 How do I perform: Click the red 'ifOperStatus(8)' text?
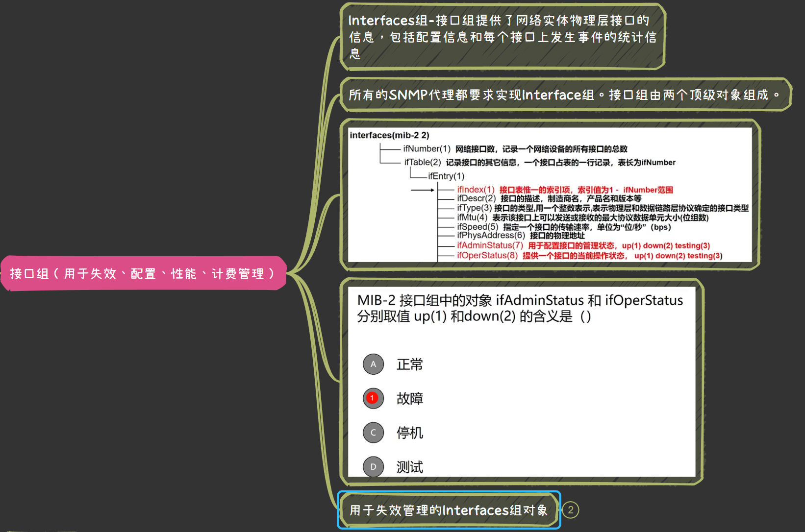coord(487,255)
